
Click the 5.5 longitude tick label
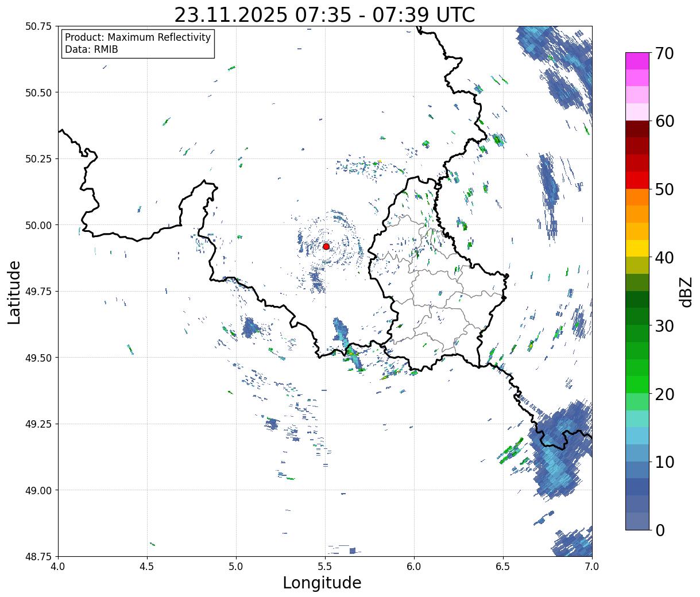point(325,567)
